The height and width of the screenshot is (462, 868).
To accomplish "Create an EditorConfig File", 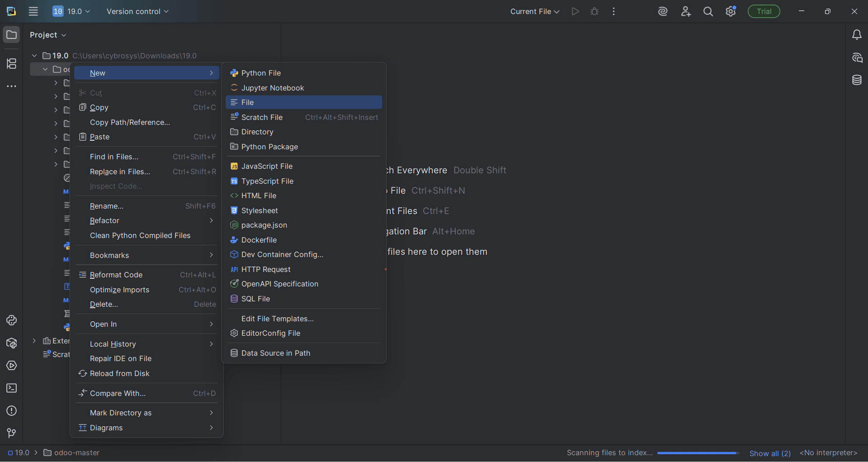I will pyautogui.click(x=304, y=333).
